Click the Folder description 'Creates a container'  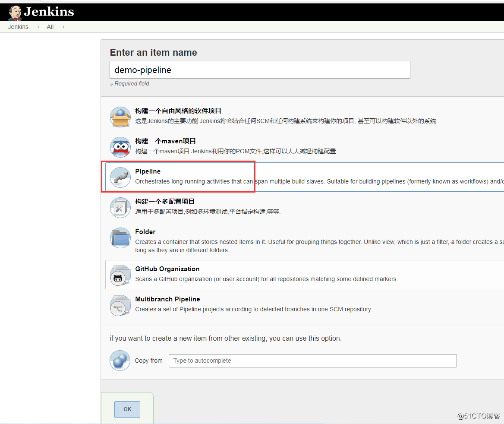(x=319, y=246)
